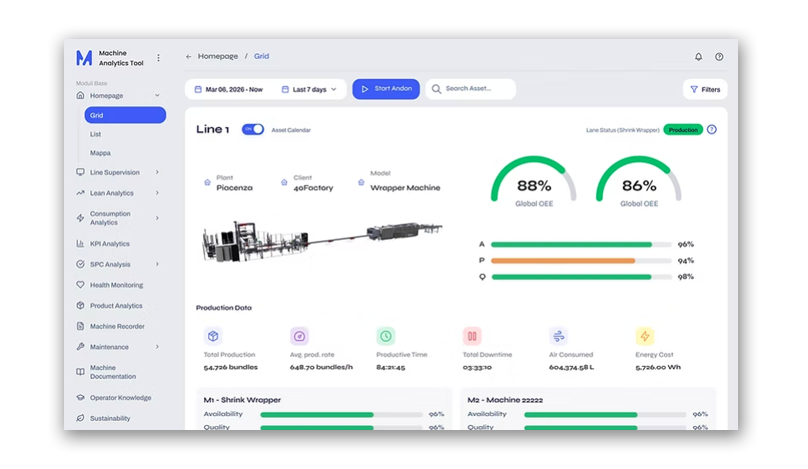Click the Health Monitoring heart icon
This screenshot has height=469, width=808.
tap(80, 284)
